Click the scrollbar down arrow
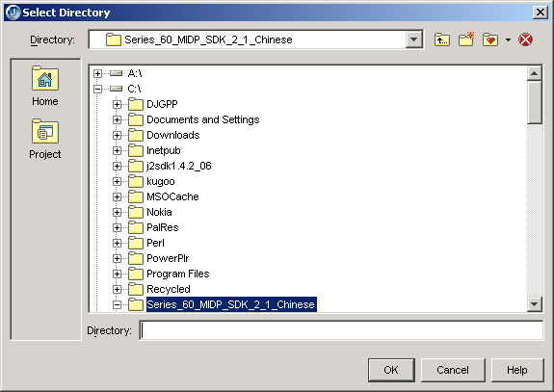554x392 pixels. coord(534,303)
